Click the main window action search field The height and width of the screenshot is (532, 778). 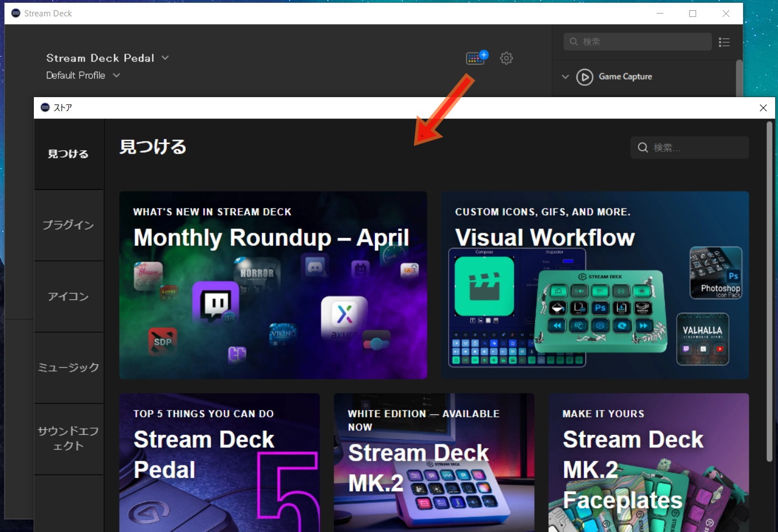click(x=637, y=42)
